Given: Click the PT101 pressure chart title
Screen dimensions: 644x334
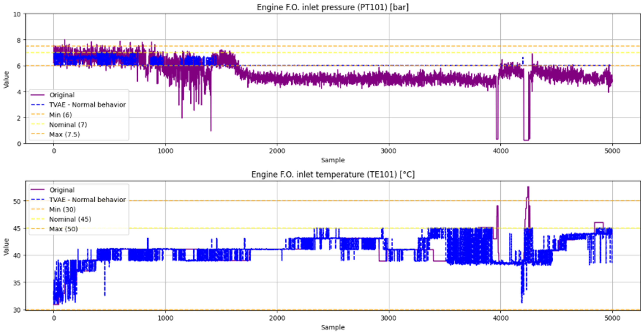Looking at the screenshot, I should point(332,7).
